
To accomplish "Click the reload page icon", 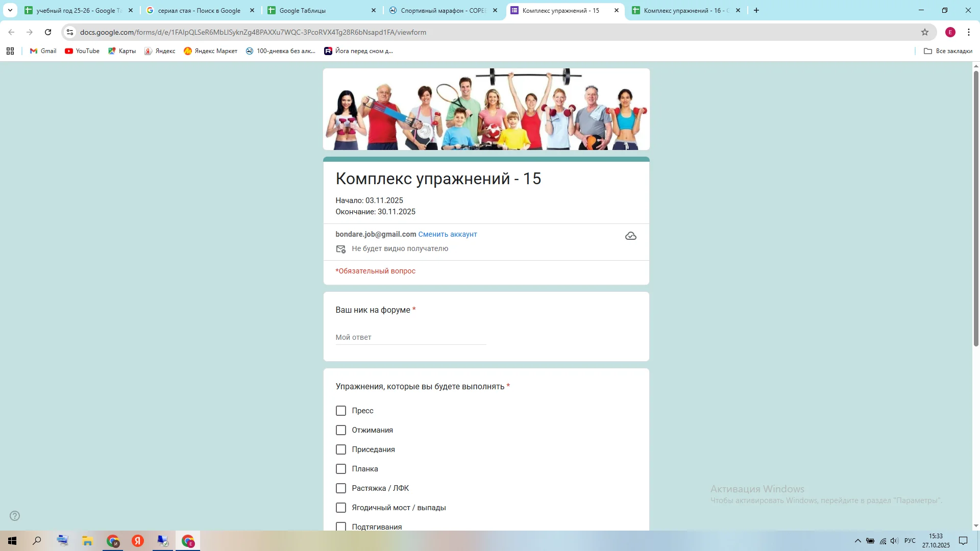I will [48, 32].
